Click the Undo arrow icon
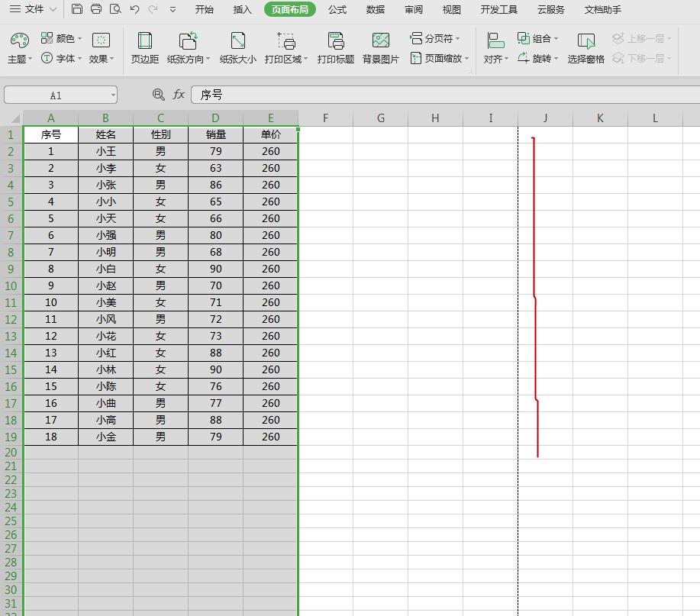 pyautogui.click(x=134, y=9)
